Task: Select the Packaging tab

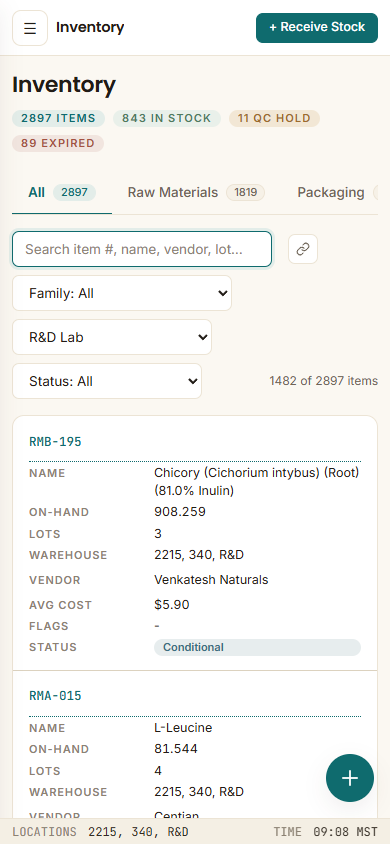Action: (336, 193)
